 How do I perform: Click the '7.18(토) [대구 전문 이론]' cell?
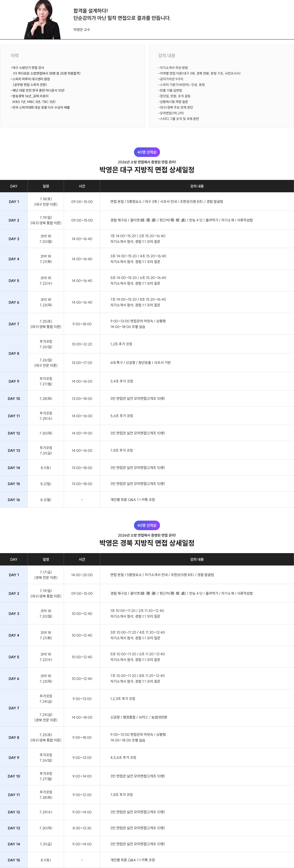[46, 202]
